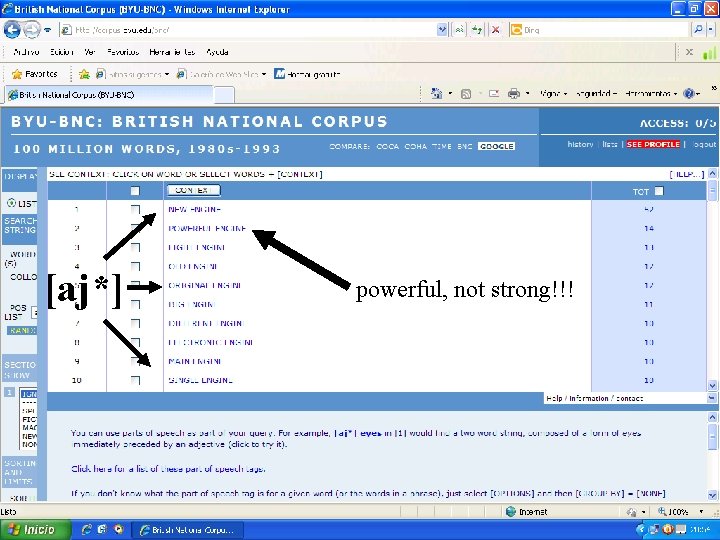The width and height of the screenshot is (720, 540).
Task: Click the blue help question mark icon
Action: click(688, 94)
